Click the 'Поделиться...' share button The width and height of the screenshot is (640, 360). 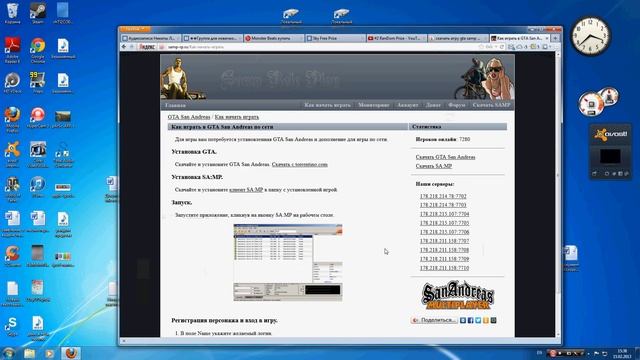point(434,320)
